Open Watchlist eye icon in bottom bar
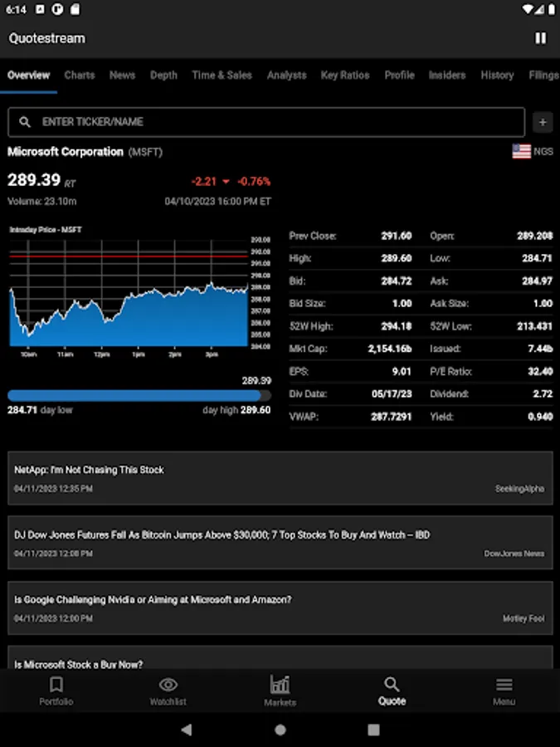Viewport: 560px width, 747px height. [x=168, y=685]
